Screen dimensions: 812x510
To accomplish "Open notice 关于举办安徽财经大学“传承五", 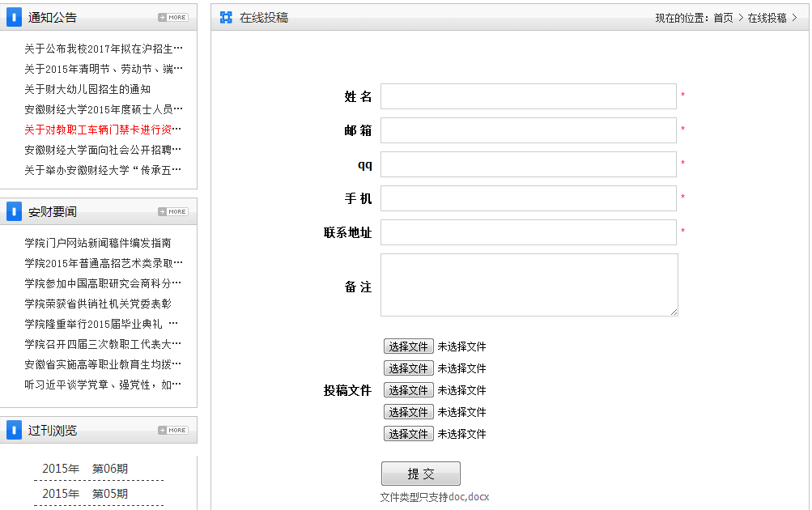I will click(x=103, y=170).
